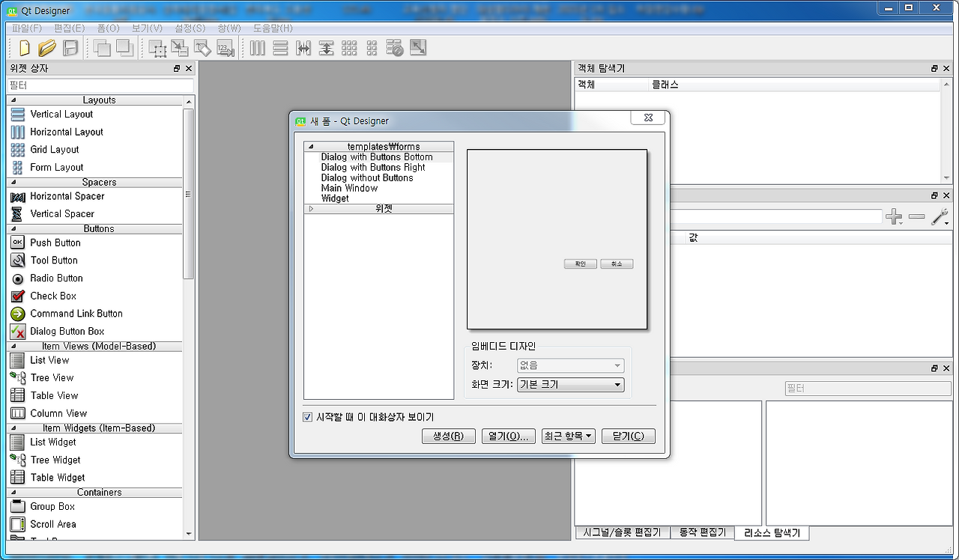Switch to signals and slots editing mode
The height and width of the screenshot is (560, 959).
pyautogui.click(x=180, y=48)
